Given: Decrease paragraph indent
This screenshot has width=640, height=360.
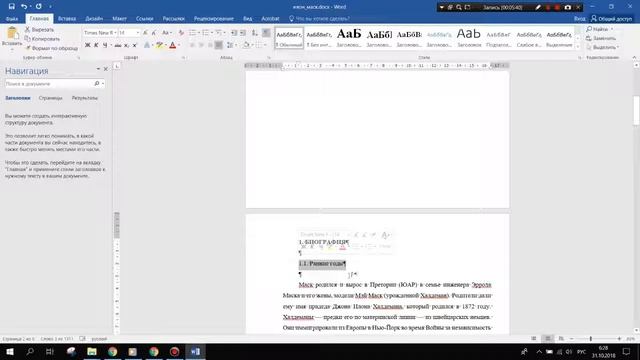Looking at the screenshot, I should pyautogui.click(x=234, y=33).
